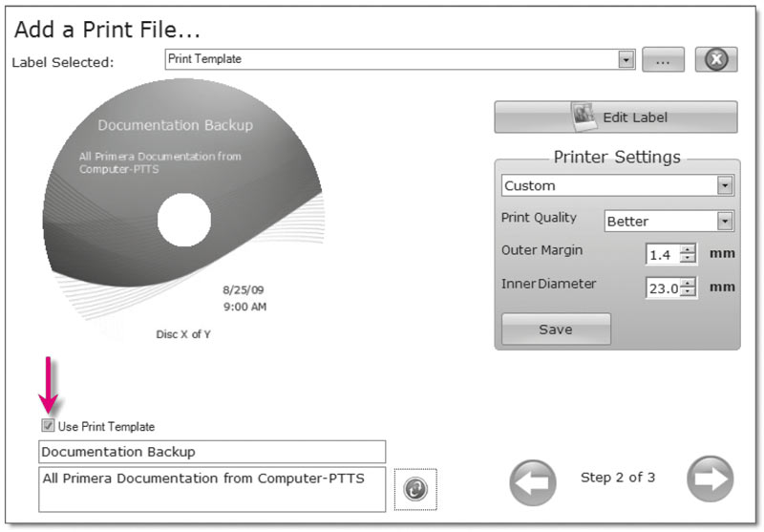The height and width of the screenshot is (532, 764).
Task: Click the Print Quality label
Action: (539, 217)
